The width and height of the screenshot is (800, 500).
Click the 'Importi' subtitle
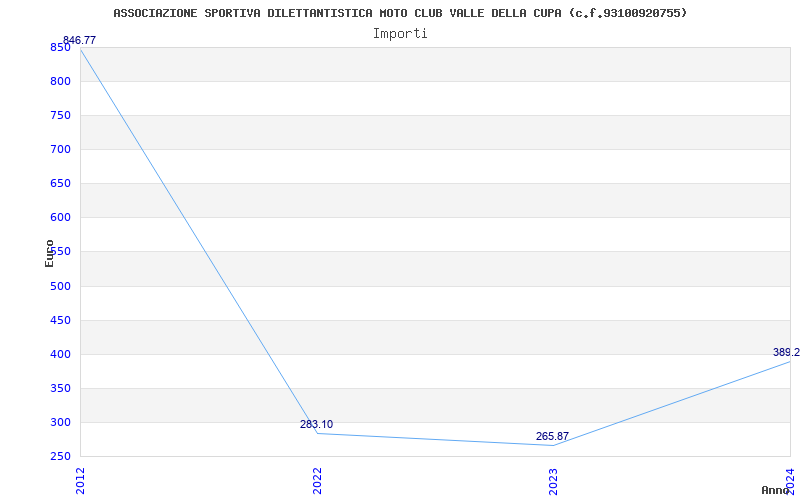click(400, 34)
